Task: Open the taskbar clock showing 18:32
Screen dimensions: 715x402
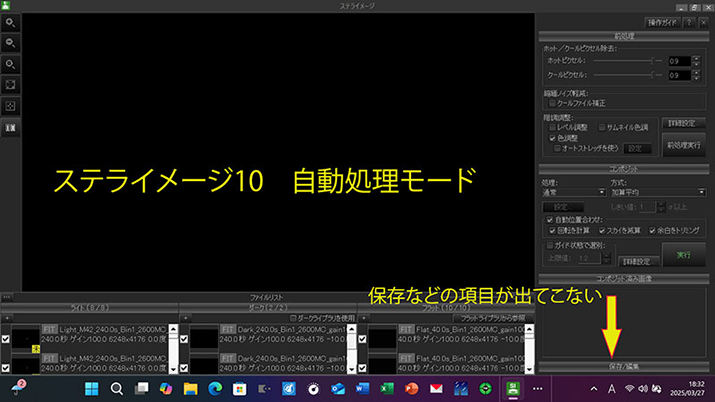Action: (688, 389)
